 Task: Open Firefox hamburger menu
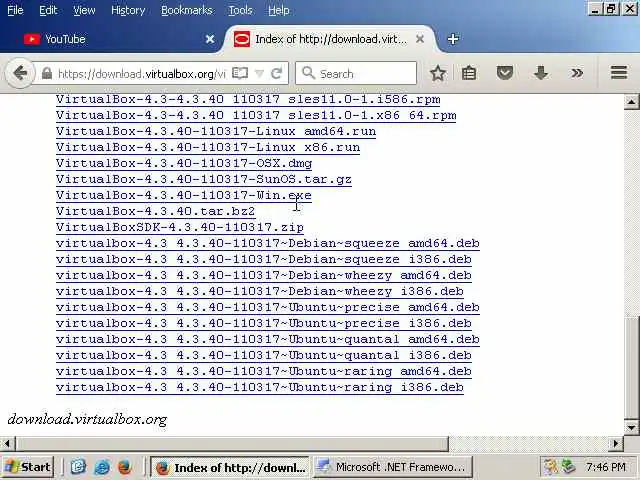click(x=619, y=73)
